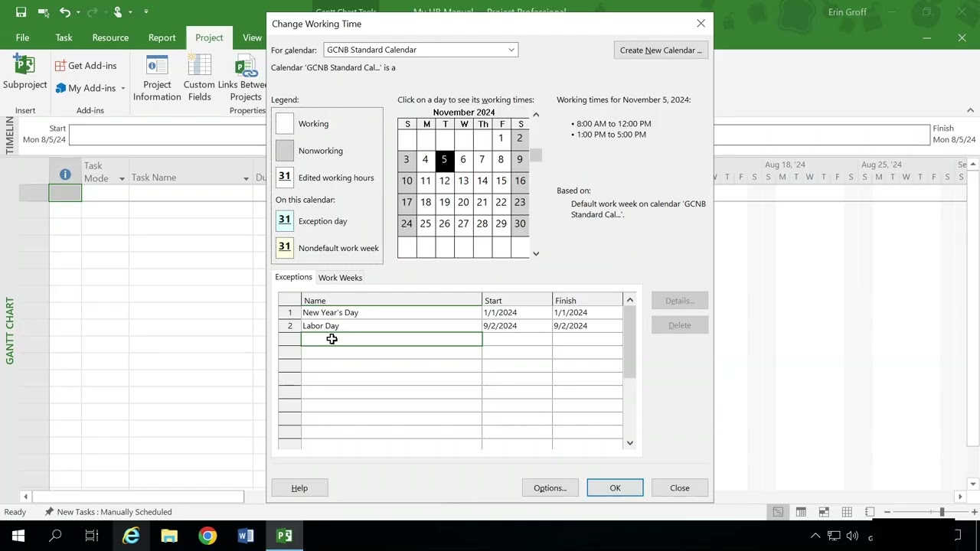
Task: Open the Touch/Mouse Mode dropdown arrow
Action: click(131, 12)
